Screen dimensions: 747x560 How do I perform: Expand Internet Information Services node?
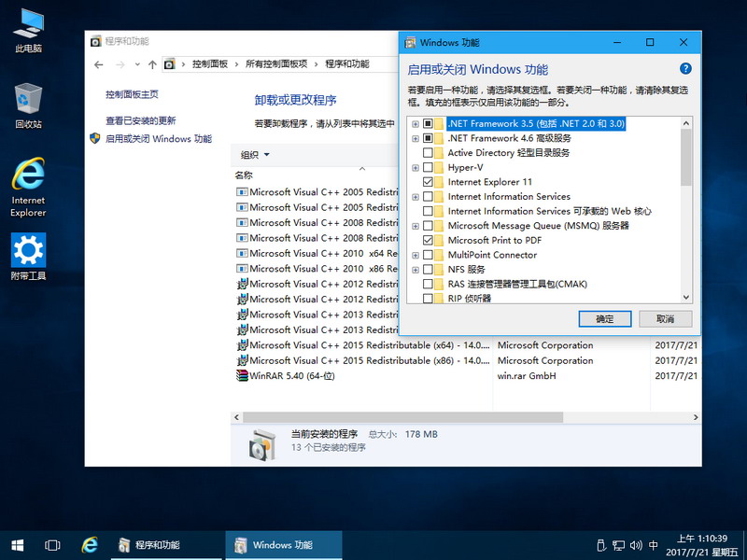click(x=416, y=197)
